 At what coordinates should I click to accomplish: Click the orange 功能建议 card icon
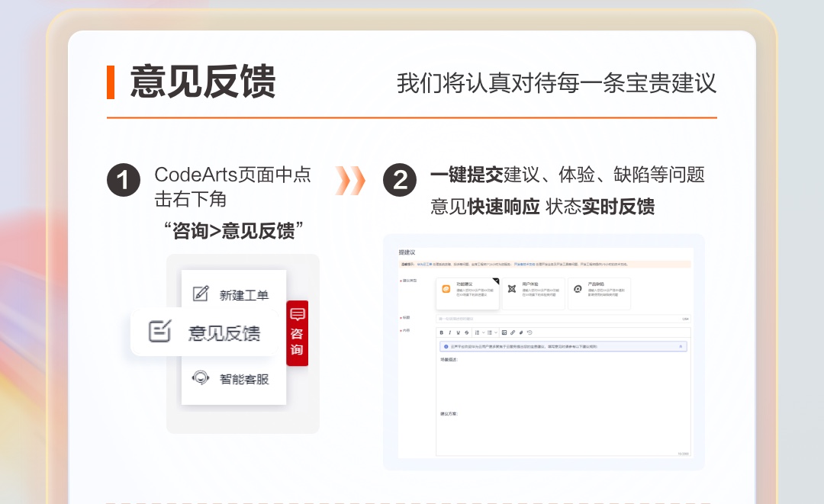tap(446, 289)
